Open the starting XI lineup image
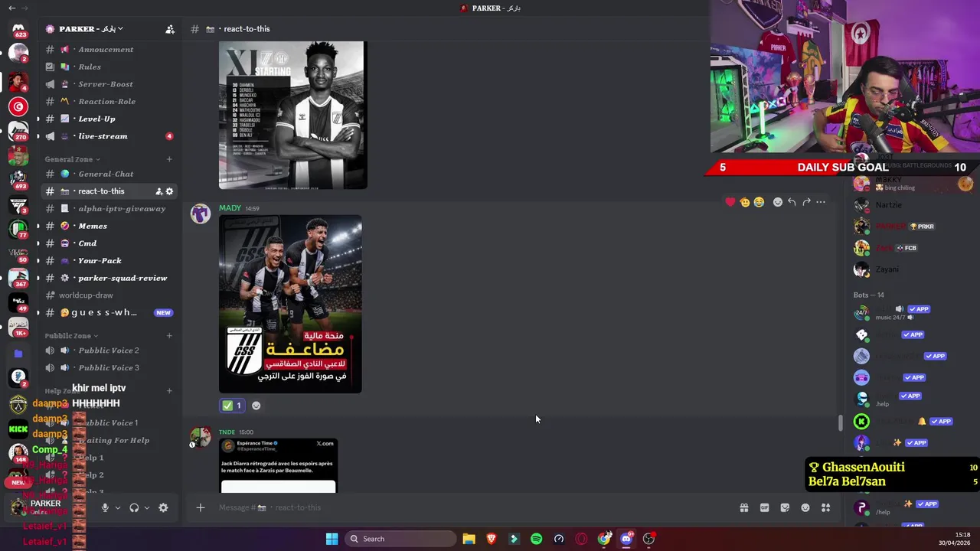 pos(293,115)
